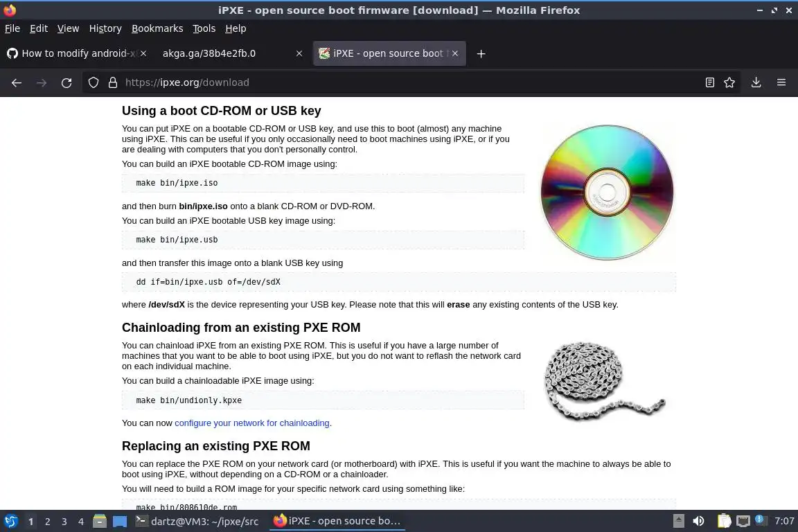Close the iPXE tab
Viewport: 798px width, 532px height.
click(455, 53)
